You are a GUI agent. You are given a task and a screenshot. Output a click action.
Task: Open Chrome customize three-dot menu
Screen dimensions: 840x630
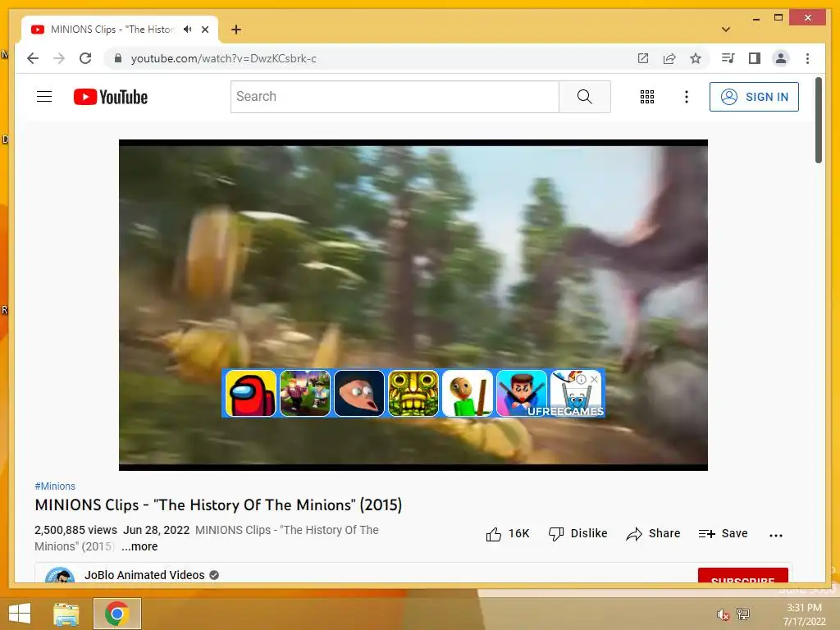point(807,58)
